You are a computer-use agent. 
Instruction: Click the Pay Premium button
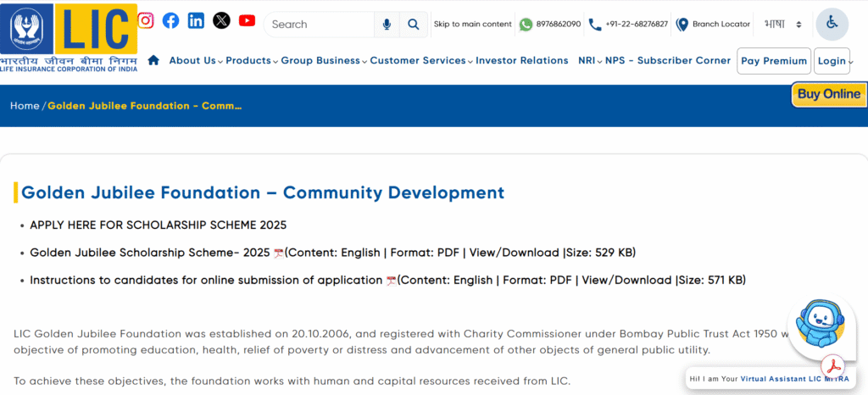coord(773,61)
